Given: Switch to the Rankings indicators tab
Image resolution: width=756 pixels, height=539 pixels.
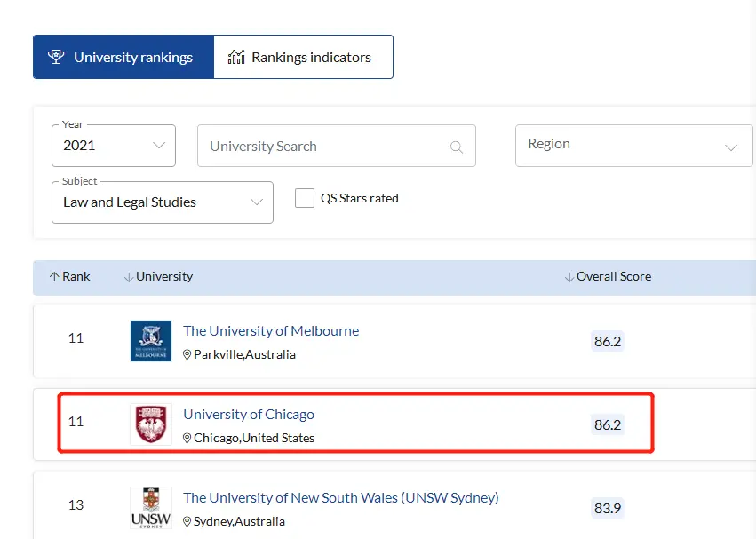Looking at the screenshot, I should [303, 57].
